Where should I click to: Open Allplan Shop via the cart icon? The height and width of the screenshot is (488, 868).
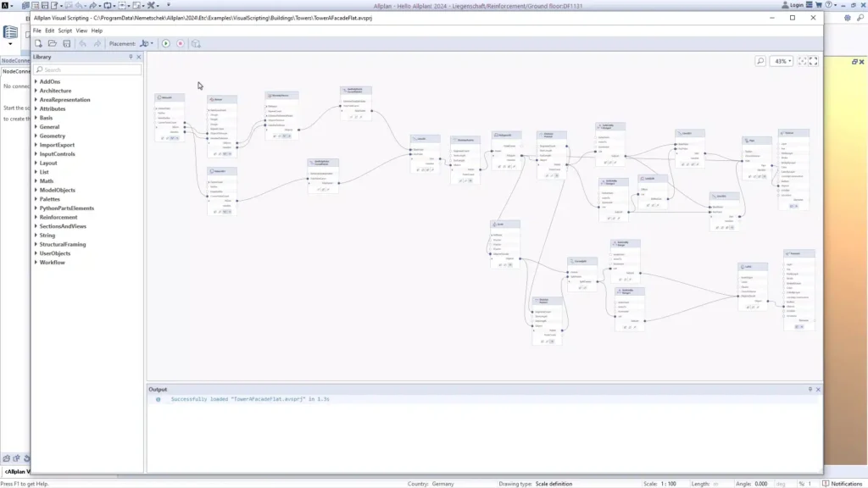pos(819,3)
